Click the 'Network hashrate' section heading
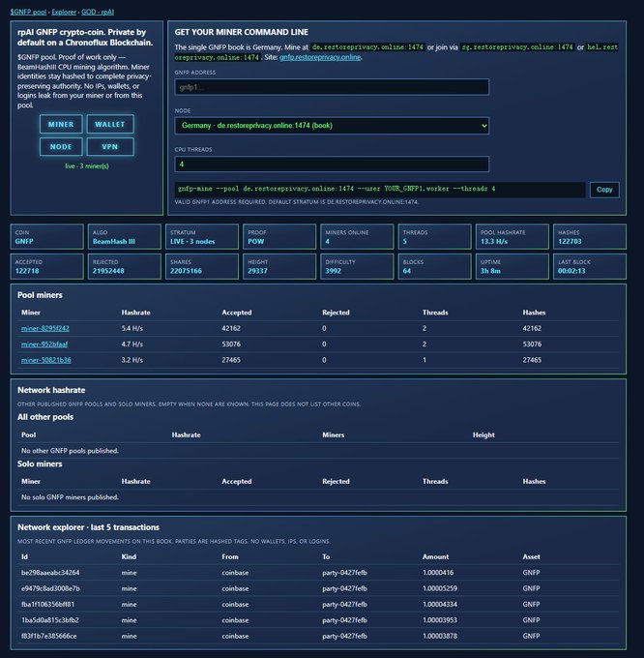 point(51,390)
